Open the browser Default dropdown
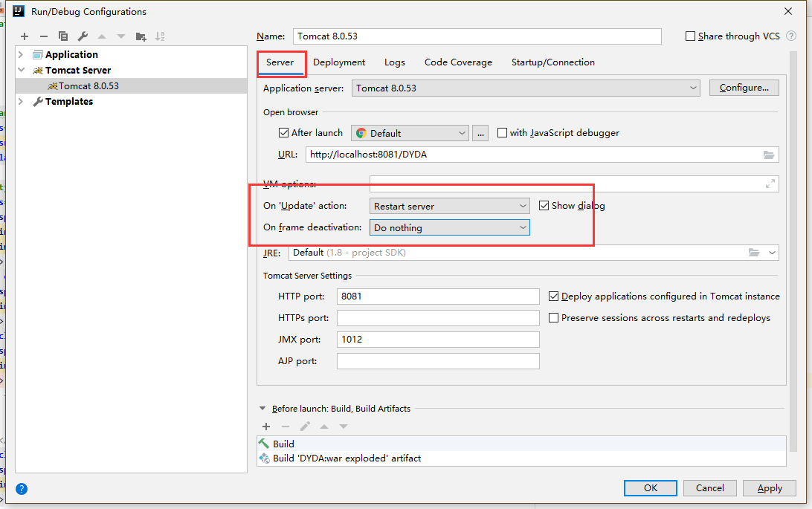 pos(410,133)
